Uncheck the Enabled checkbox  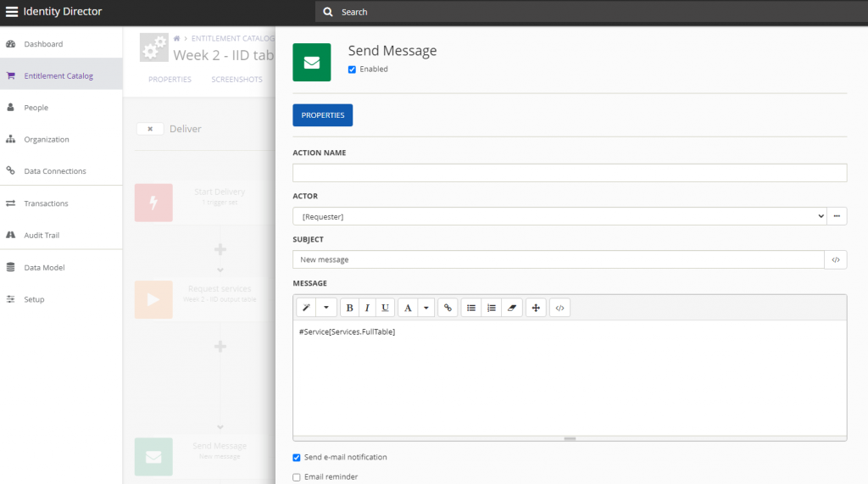[352, 70]
